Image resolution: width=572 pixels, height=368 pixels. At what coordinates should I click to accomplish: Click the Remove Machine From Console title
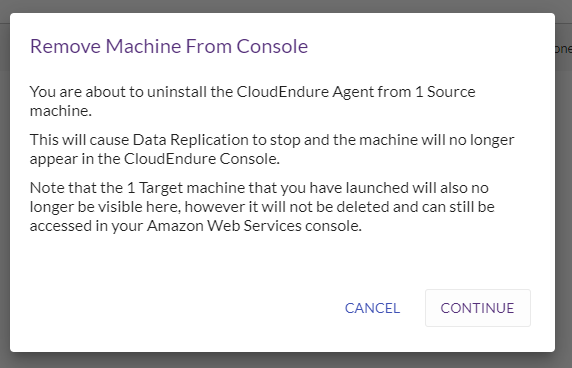(169, 46)
